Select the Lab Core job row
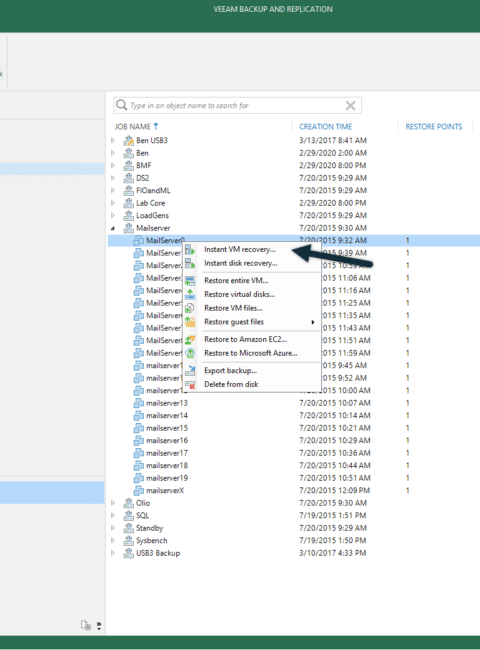 [x=293, y=203]
